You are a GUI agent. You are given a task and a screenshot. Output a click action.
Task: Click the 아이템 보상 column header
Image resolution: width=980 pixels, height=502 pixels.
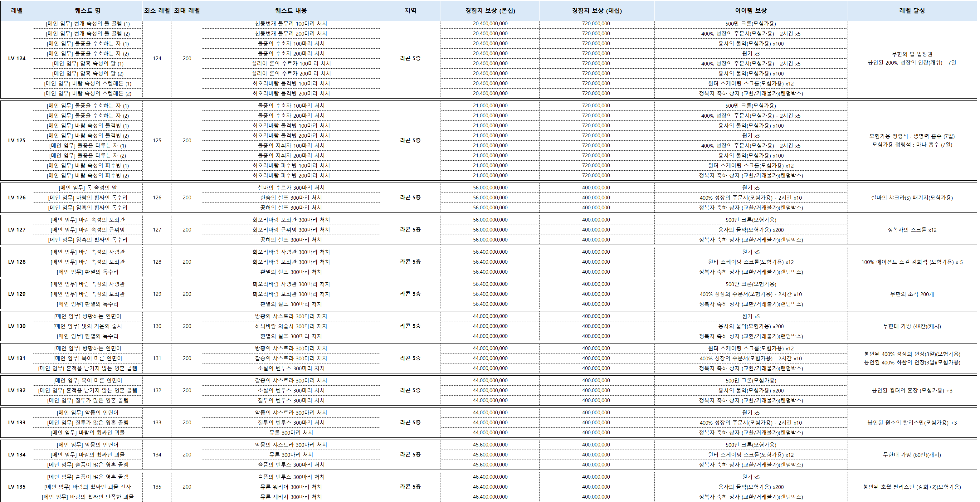pos(750,11)
